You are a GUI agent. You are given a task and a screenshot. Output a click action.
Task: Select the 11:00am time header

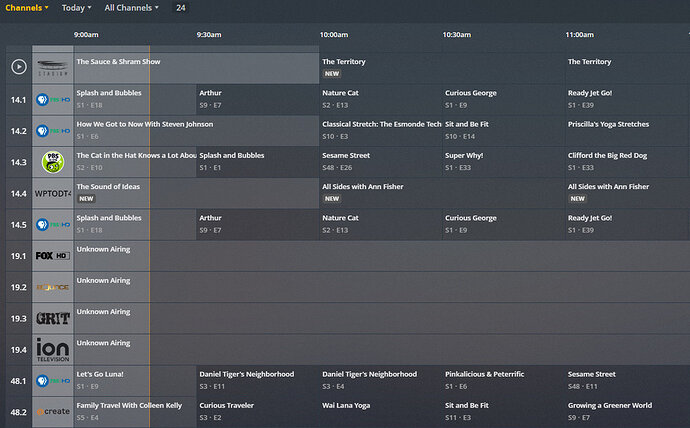click(580, 35)
